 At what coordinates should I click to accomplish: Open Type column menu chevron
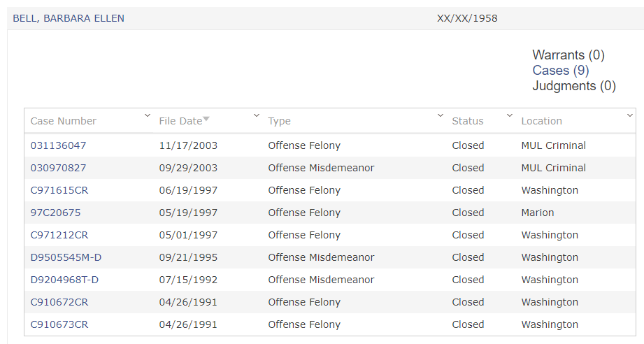(441, 116)
